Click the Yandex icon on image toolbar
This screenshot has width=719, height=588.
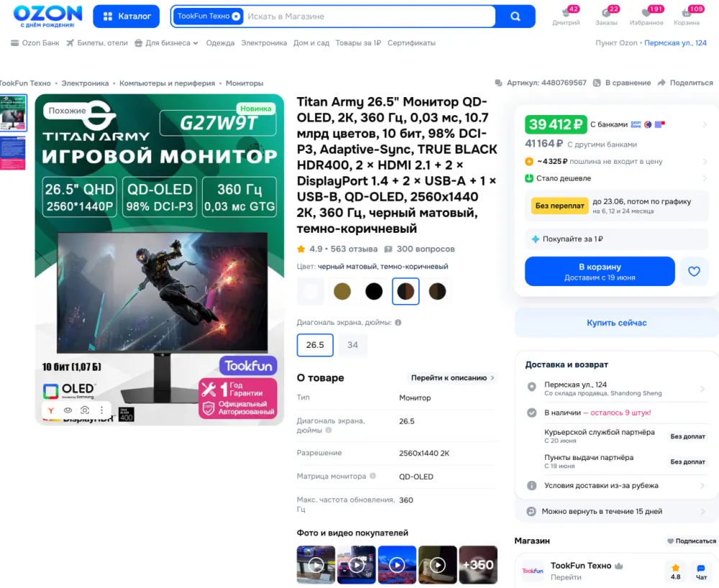(x=51, y=410)
